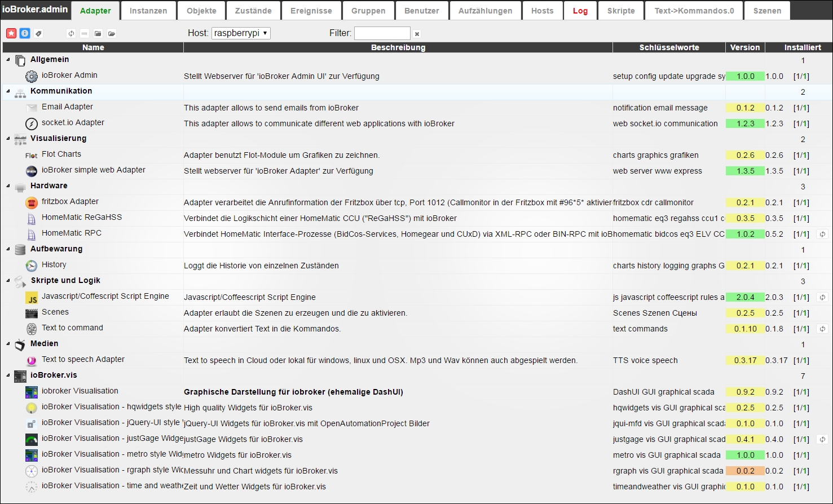Open the Skripte tab
This screenshot has width=833, height=504.
[621, 11]
